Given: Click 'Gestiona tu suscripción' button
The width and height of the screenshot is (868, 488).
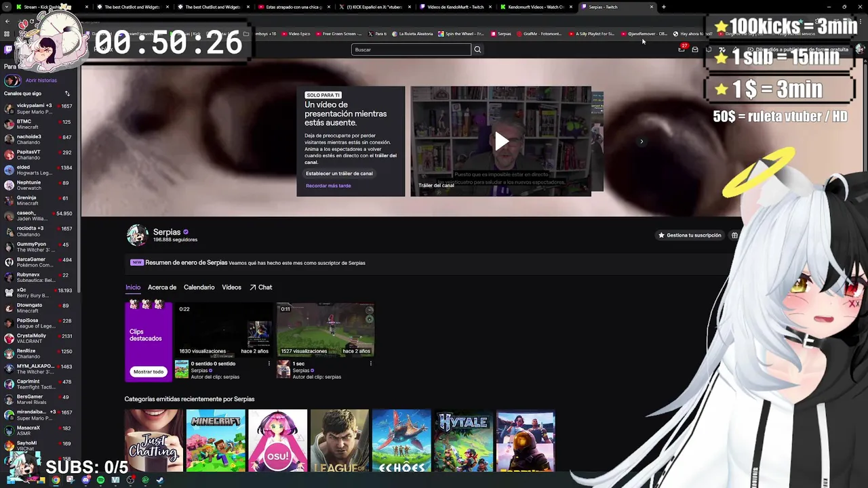Looking at the screenshot, I should (x=690, y=235).
